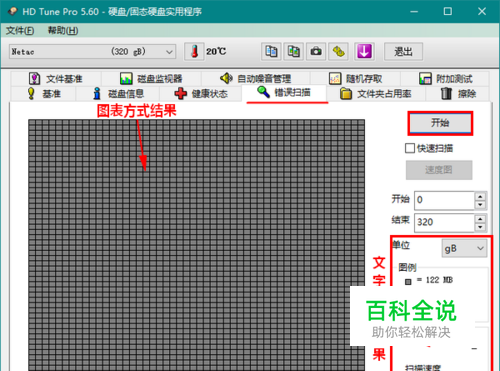500x371 pixels.
Task: Open the 帮助(H) menu
Action: point(63,31)
